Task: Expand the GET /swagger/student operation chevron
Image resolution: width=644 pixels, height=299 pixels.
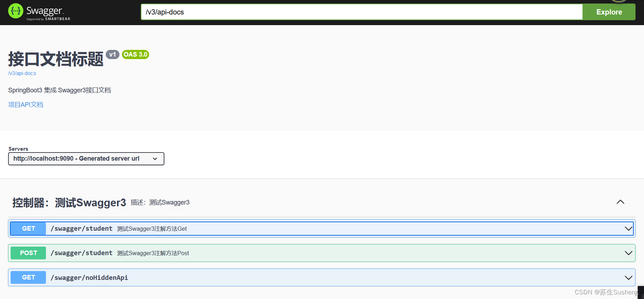Action: [628, 229]
